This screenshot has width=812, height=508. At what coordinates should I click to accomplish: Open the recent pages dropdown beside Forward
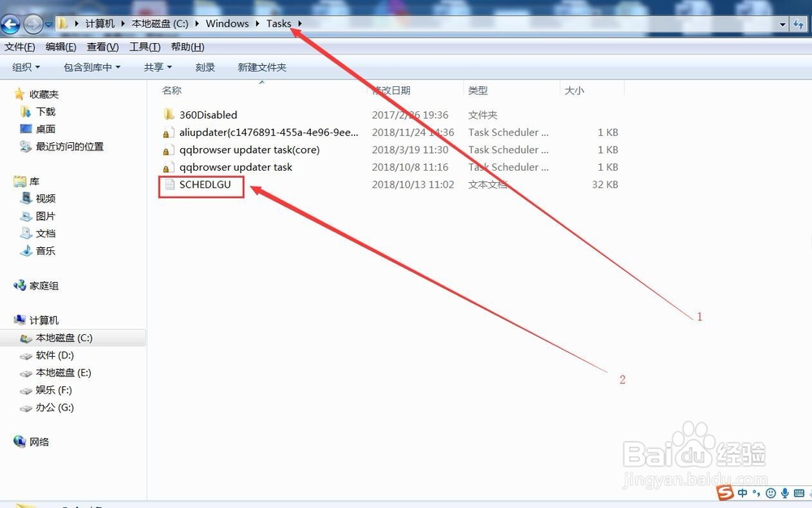click(x=48, y=24)
